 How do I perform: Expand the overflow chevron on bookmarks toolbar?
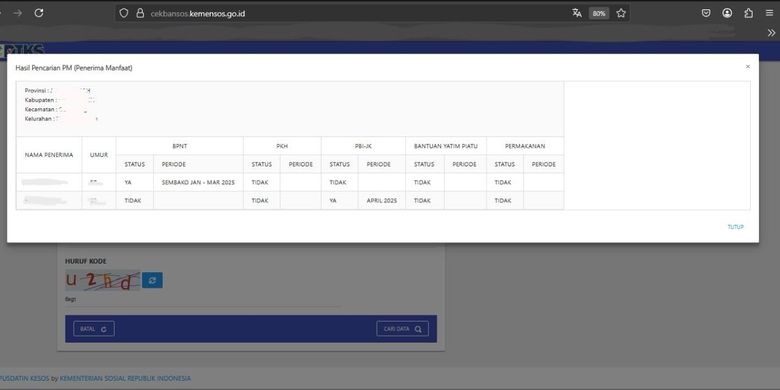coord(771,33)
